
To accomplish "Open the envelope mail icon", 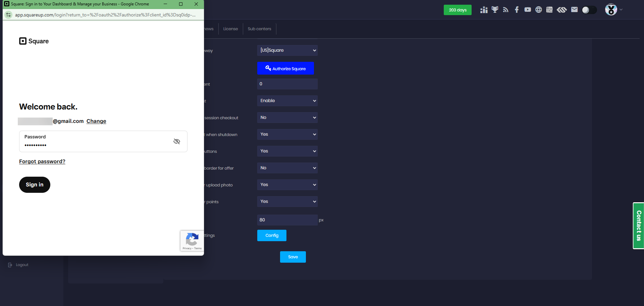I will 574,10.
